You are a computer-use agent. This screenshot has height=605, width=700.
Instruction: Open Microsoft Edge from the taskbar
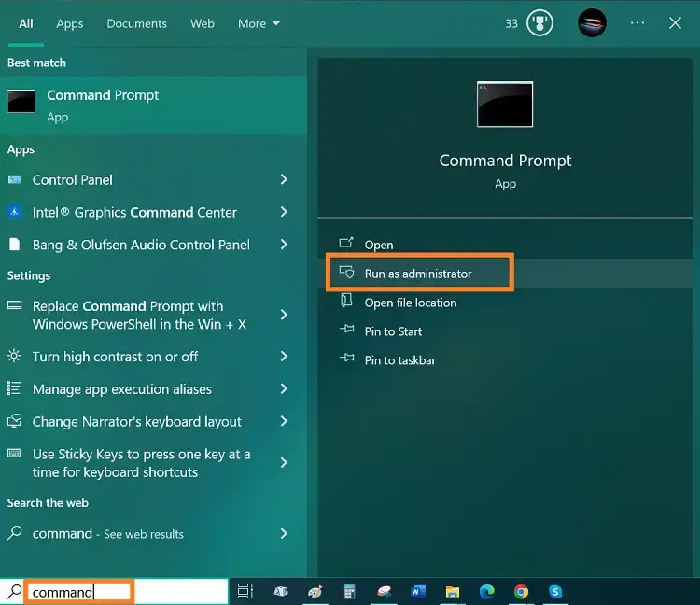(486, 592)
